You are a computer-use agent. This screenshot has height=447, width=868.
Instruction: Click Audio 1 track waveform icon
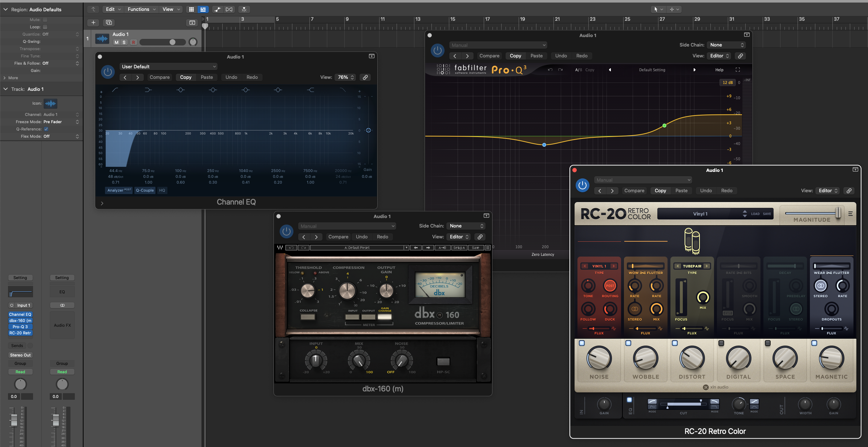click(102, 39)
